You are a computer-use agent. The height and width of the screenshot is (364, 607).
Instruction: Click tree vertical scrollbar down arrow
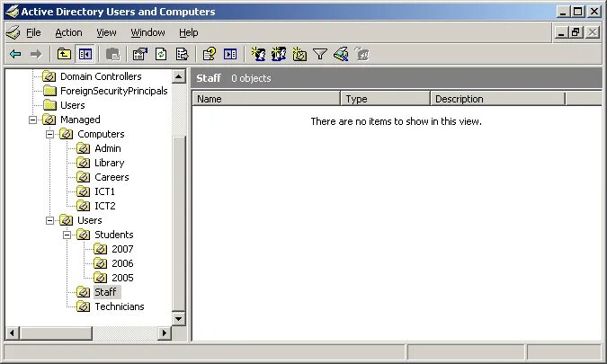[178, 319]
